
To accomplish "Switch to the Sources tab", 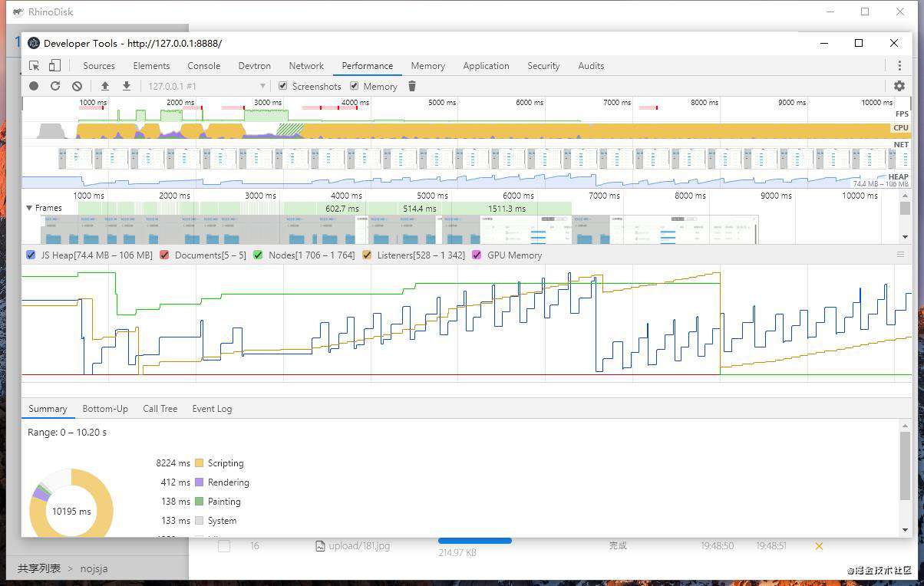I will coord(99,66).
